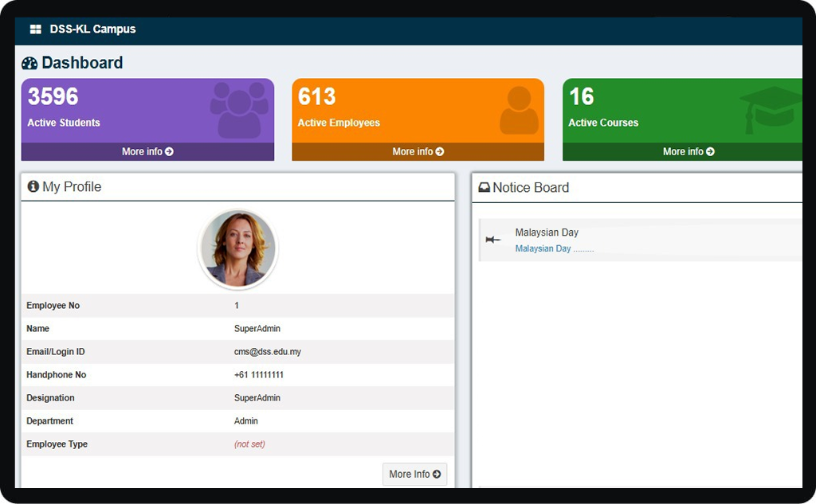Click the Dashboard gauge icon
Image resolution: width=816 pixels, height=504 pixels.
tap(29, 64)
